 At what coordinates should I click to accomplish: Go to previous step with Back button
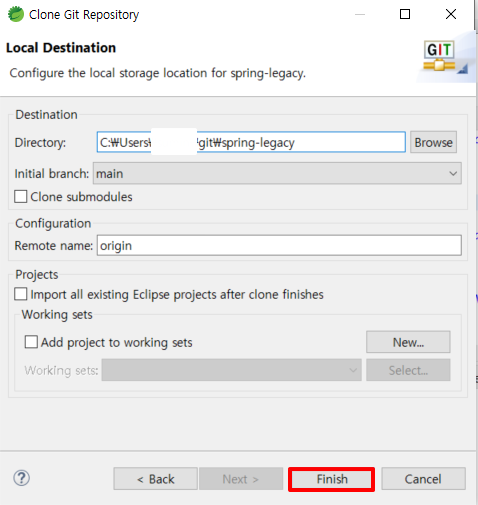click(155, 479)
